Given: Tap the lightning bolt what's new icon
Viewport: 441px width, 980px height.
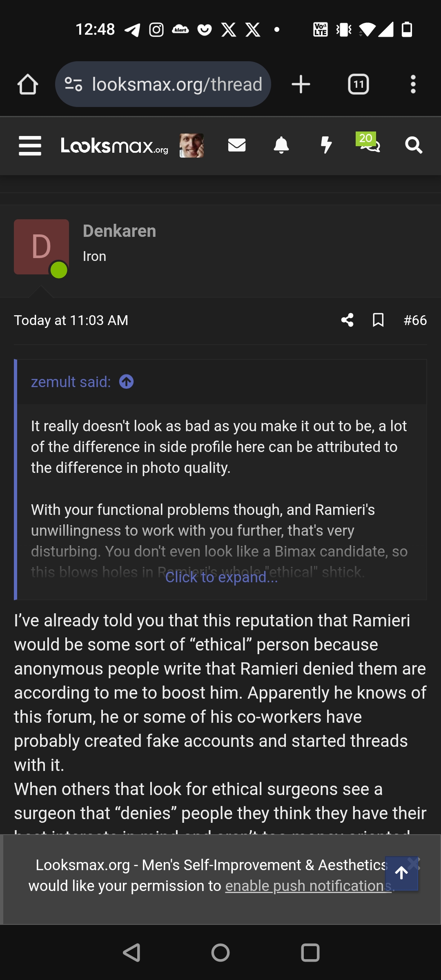Looking at the screenshot, I should (326, 145).
